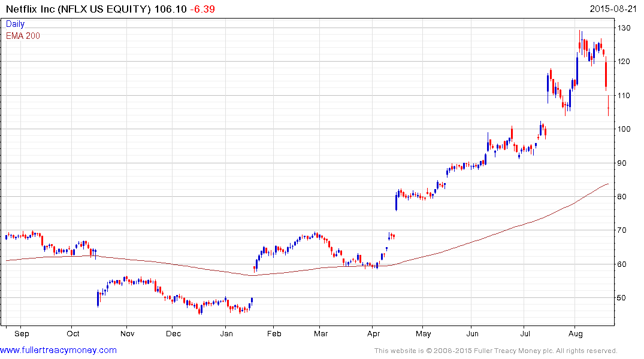Click the 110 price axis label
The width and height of the screenshot is (644, 359).
pos(624,95)
